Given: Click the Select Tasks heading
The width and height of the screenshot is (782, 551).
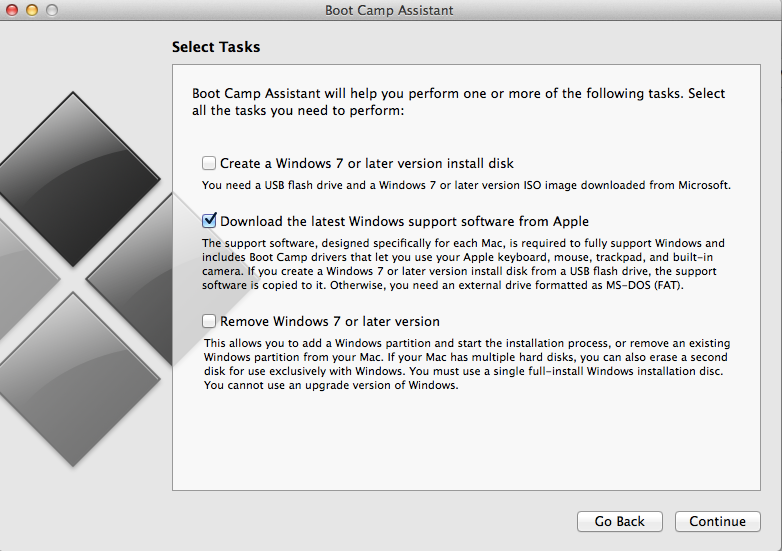Looking at the screenshot, I should [x=216, y=47].
